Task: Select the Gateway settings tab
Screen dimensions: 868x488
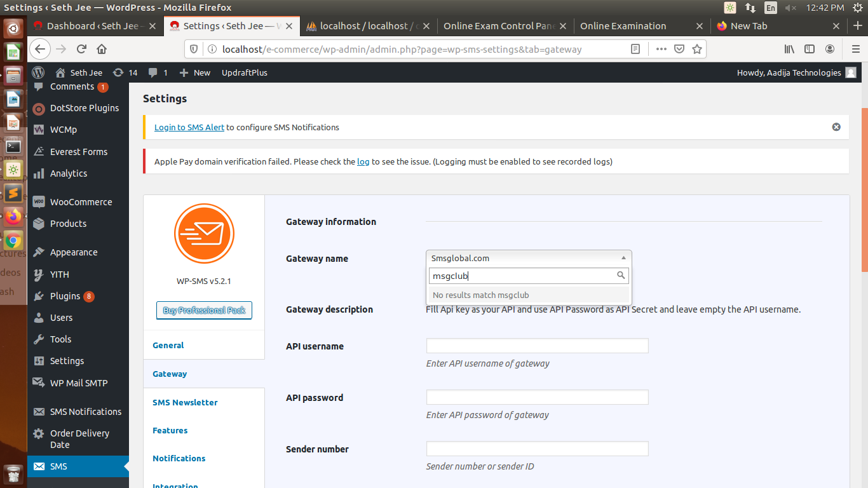Action: click(x=170, y=374)
